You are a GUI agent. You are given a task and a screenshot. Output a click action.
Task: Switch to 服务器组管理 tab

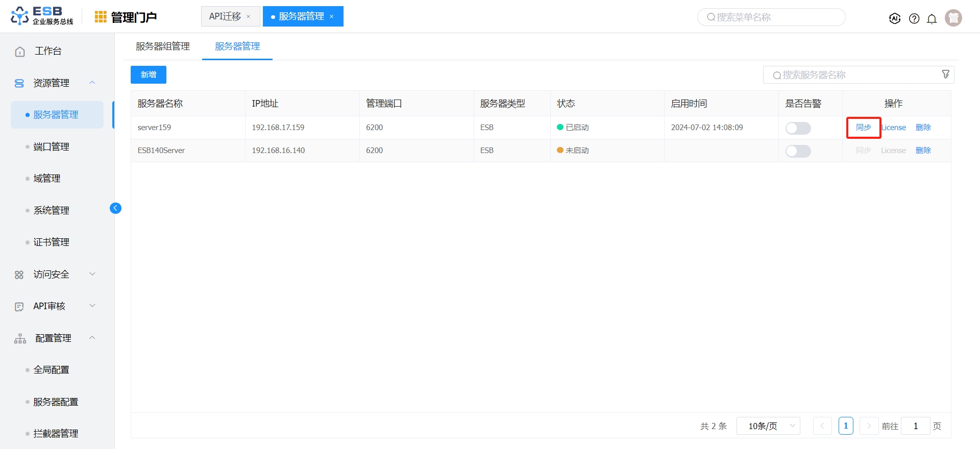tap(163, 46)
